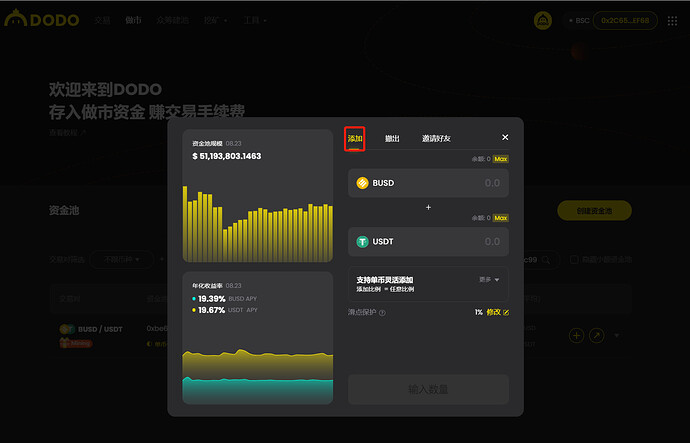Open the 交易 nav menu item

[103, 20]
